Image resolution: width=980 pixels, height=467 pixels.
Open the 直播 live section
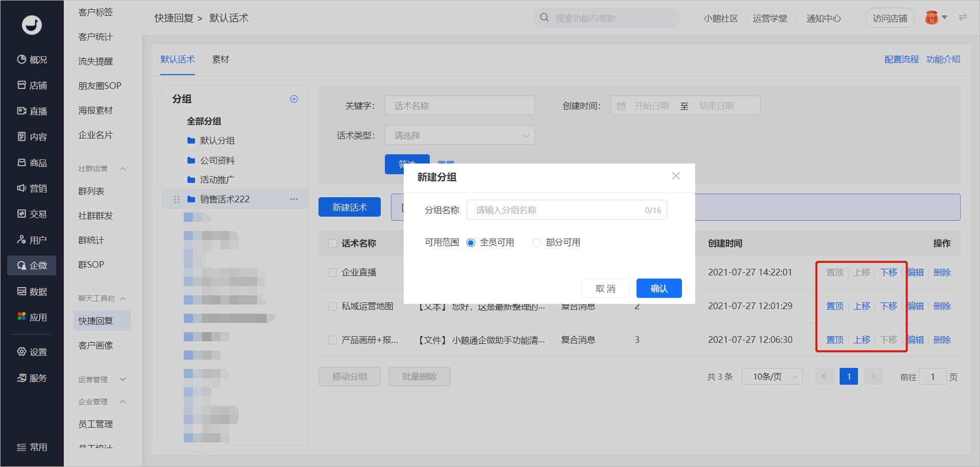coord(32,111)
